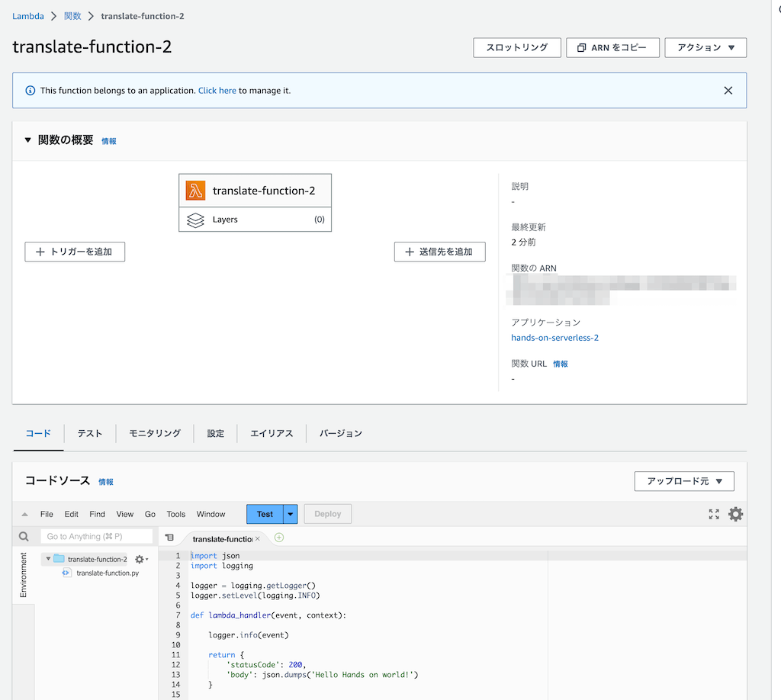Click the translate-function-2 box in the diagram
The width and height of the screenshot is (781, 700).
[255, 191]
